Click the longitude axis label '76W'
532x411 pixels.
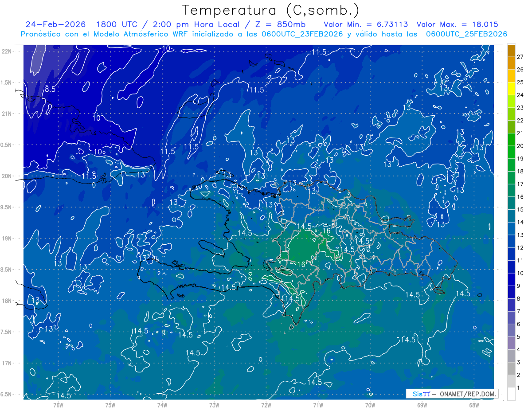(58, 405)
